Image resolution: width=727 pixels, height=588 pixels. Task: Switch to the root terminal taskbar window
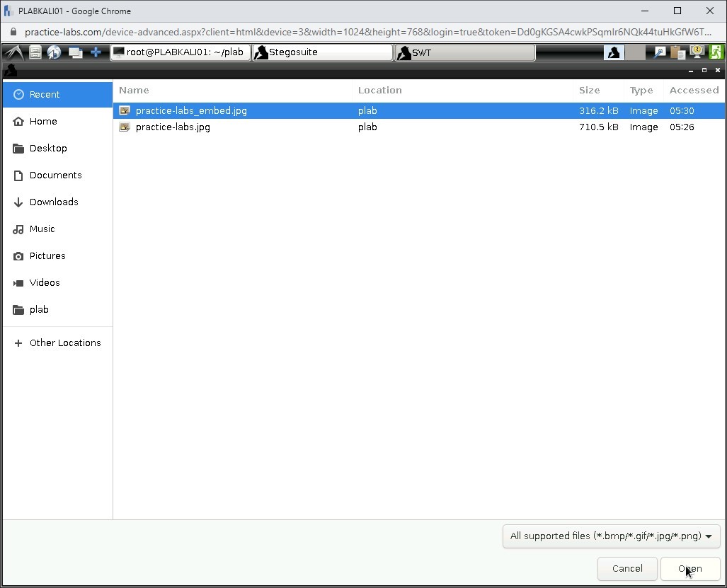coord(181,52)
